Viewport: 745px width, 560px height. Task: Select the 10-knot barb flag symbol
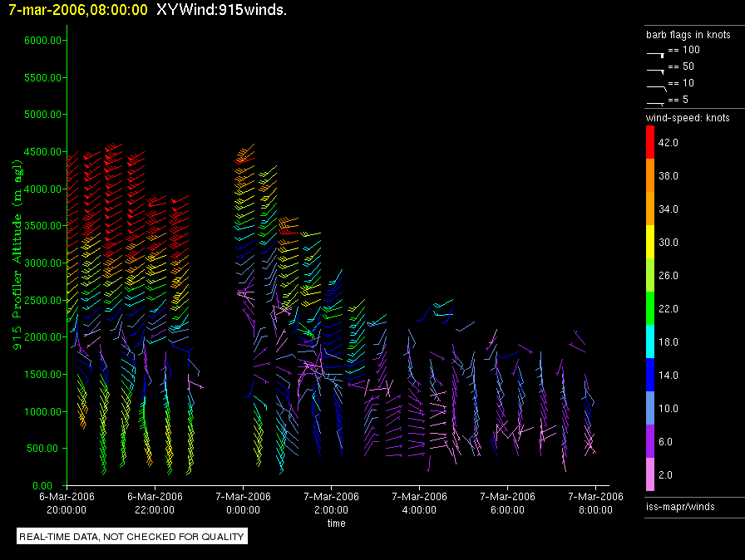pyautogui.click(x=656, y=86)
